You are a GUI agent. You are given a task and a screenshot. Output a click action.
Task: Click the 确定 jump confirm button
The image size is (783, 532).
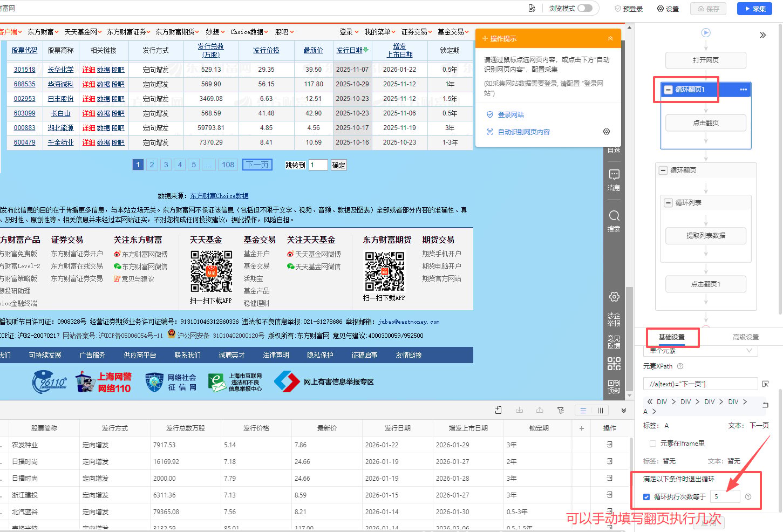(339, 165)
